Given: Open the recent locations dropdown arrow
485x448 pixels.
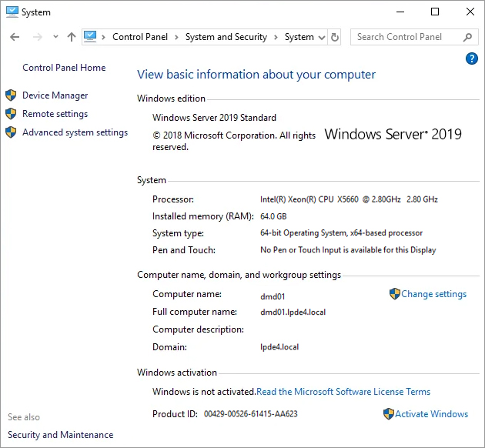Looking at the screenshot, I should (x=55, y=36).
